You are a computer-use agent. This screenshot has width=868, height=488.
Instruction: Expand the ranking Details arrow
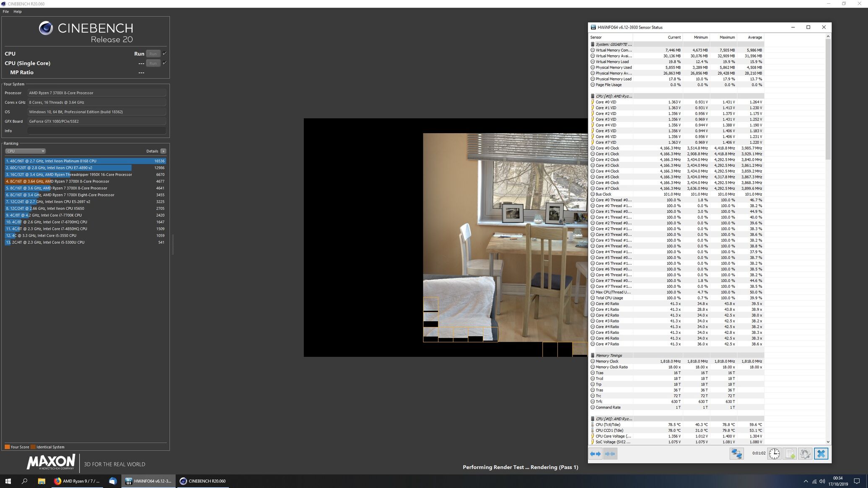coord(163,151)
